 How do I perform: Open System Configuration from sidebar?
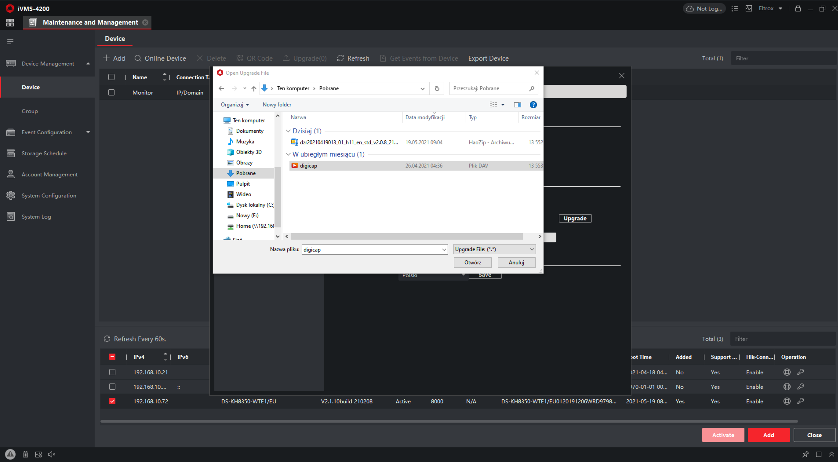[x=49, y=195]
